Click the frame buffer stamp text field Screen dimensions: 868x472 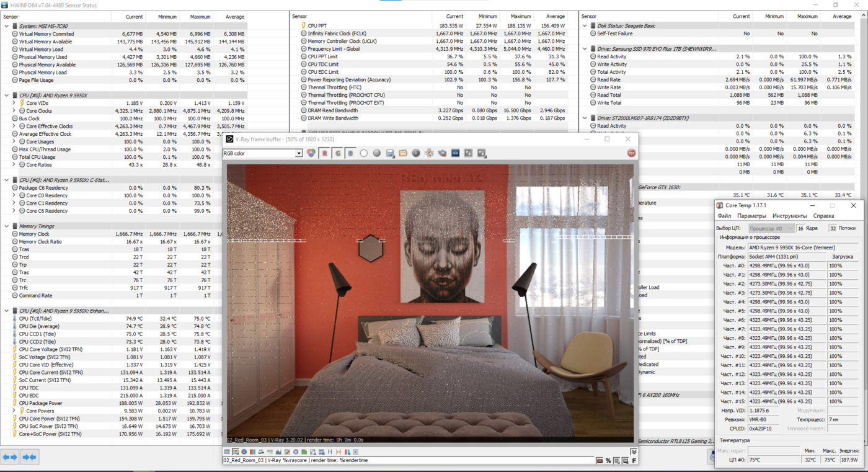point(409,460)
